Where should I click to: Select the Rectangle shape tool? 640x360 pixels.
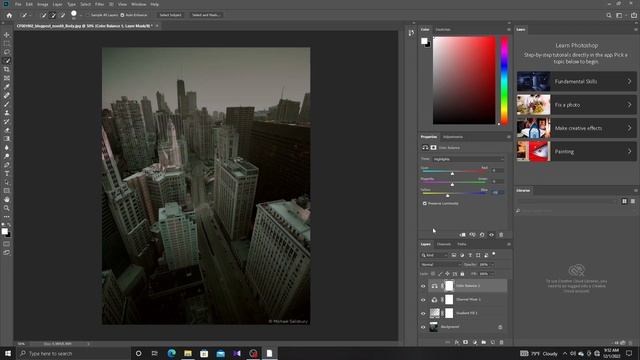coord(7,191)
